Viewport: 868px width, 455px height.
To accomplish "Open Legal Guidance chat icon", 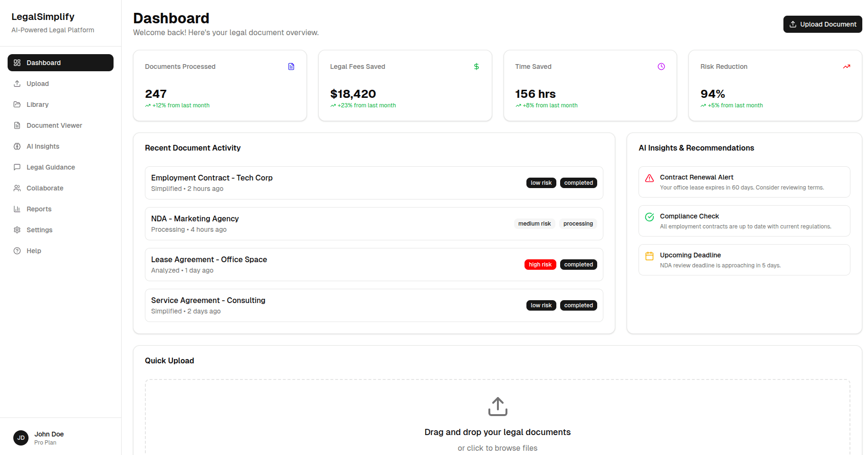I will (17, 167).
